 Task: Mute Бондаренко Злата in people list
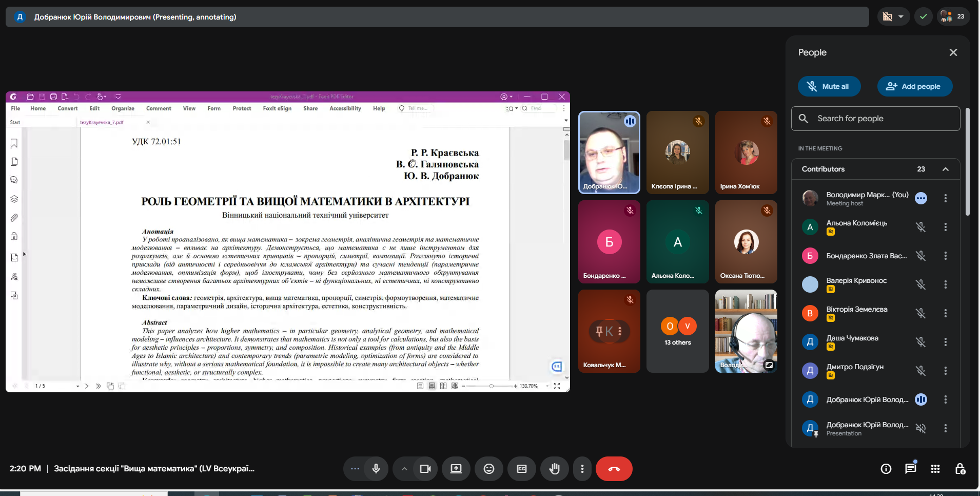pyautogui.click(x=920, y=256)
